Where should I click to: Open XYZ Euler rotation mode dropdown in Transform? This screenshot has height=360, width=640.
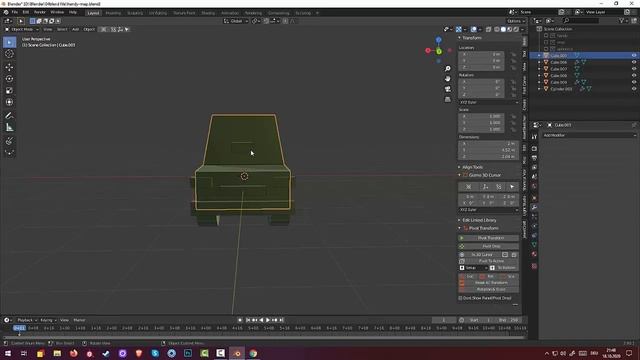[489, 102]
